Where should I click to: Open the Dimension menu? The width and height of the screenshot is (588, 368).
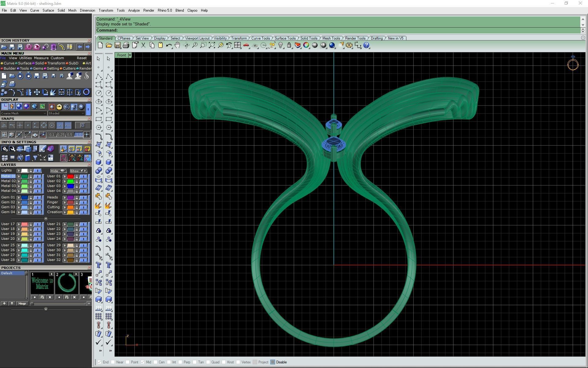[87, 10]
